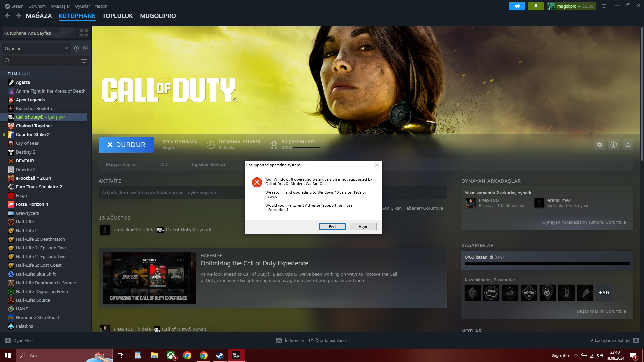Select Counter-Strike 2 in the library
This screenshot has width=644, height=362.
(x=33, y=134)
